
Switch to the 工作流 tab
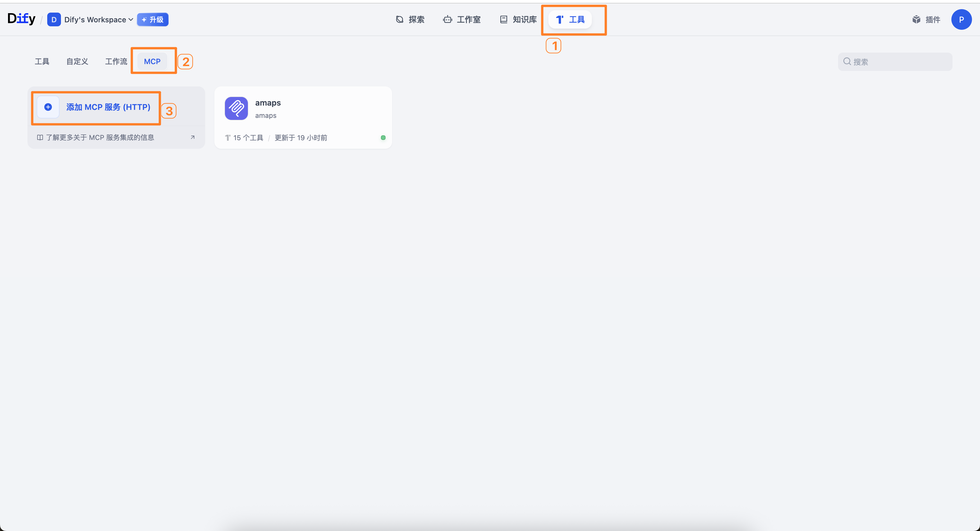(x=116, y=61)
